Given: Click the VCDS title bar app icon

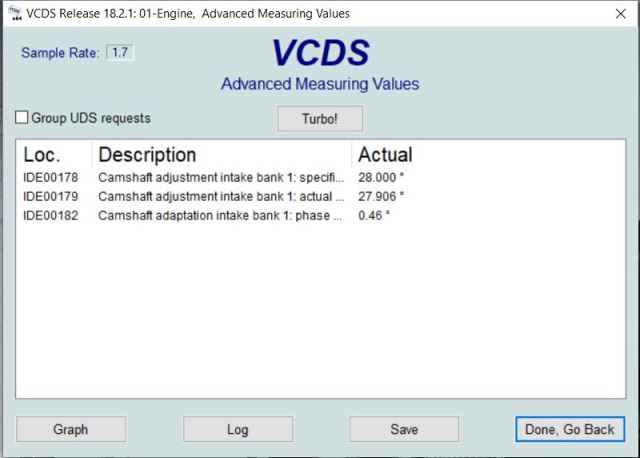Looking at the screenshot, I should coord(15,13).
